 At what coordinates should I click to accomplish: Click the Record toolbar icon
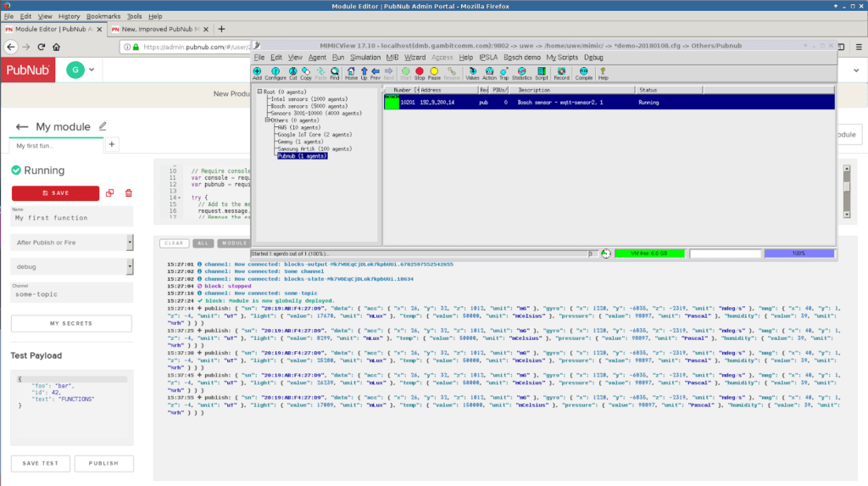(x=561, y=73)
